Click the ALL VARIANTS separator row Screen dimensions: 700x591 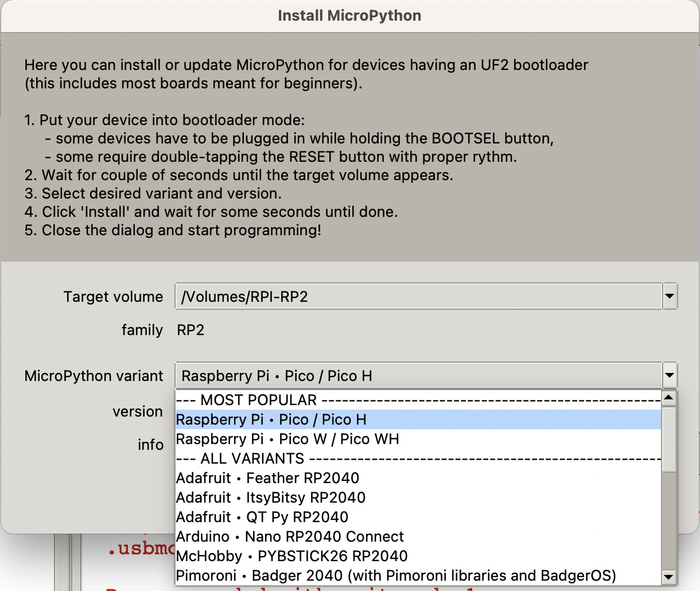pos(418,458)
